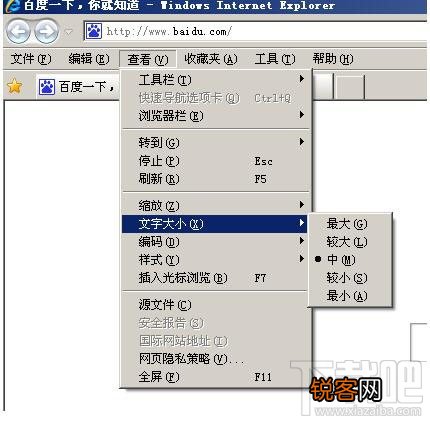Expand the 样式(Y) style submenu
This screenshot has height=421, width=430.
(x=215, y=260)
